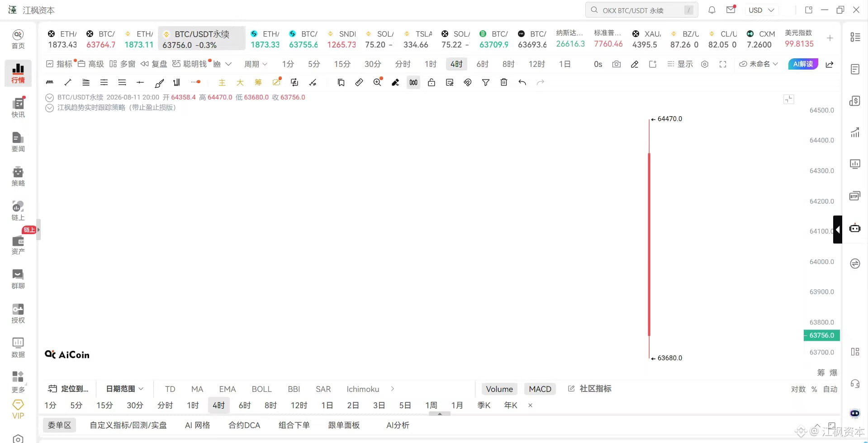The image size is (868, 443).
Task: Click the ruler measure tool
Action: point(359,82)
